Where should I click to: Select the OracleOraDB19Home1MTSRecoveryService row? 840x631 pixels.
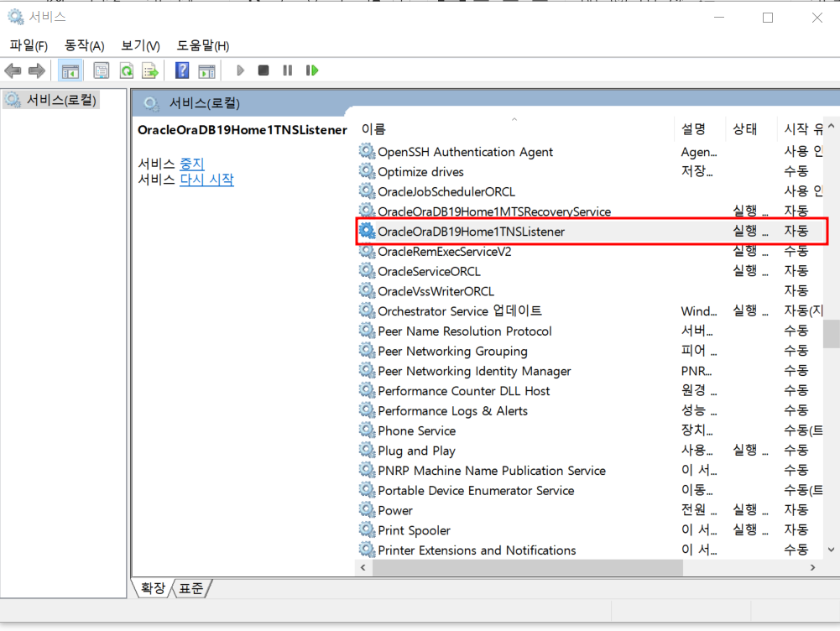[x=590, y=211]
